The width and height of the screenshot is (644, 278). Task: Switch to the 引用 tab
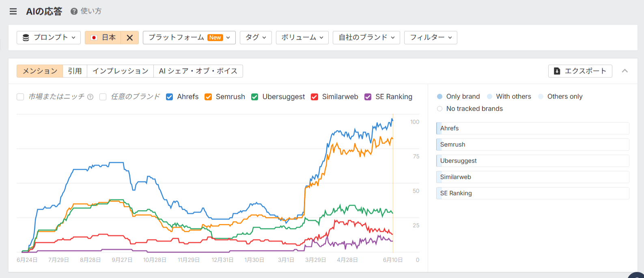(x=75, y=71)
